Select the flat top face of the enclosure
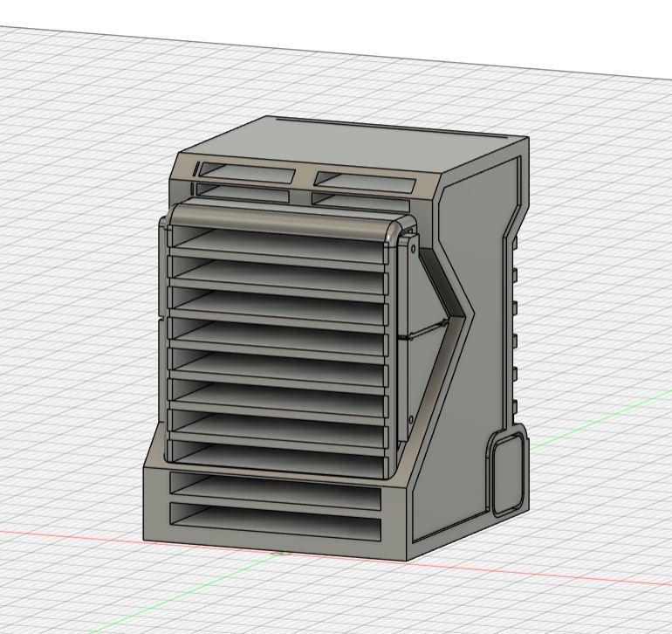672x634 pixels. (353, 147)
